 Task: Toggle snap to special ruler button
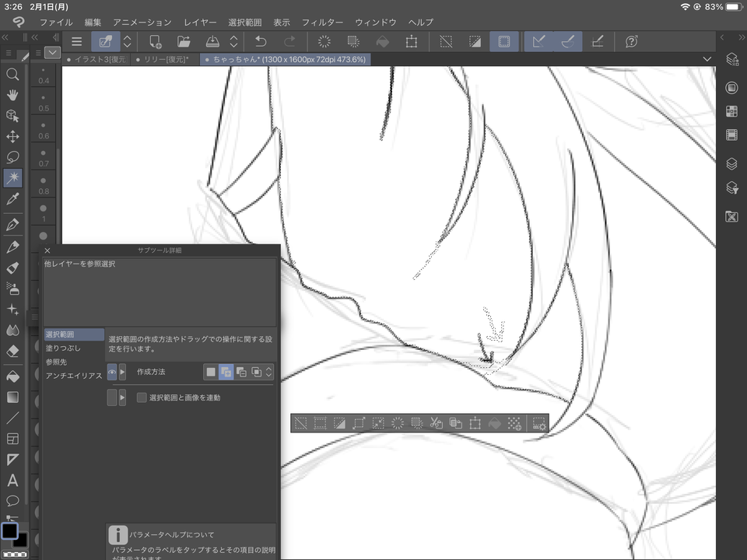tap(568, 42)
